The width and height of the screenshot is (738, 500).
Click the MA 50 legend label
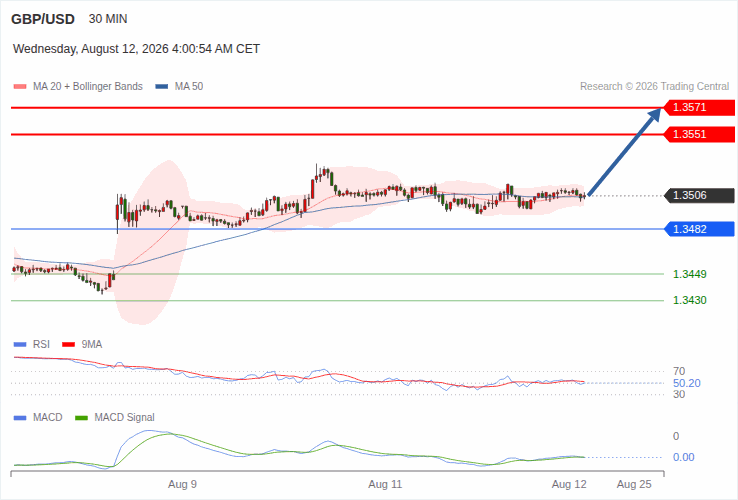(189, 87)
